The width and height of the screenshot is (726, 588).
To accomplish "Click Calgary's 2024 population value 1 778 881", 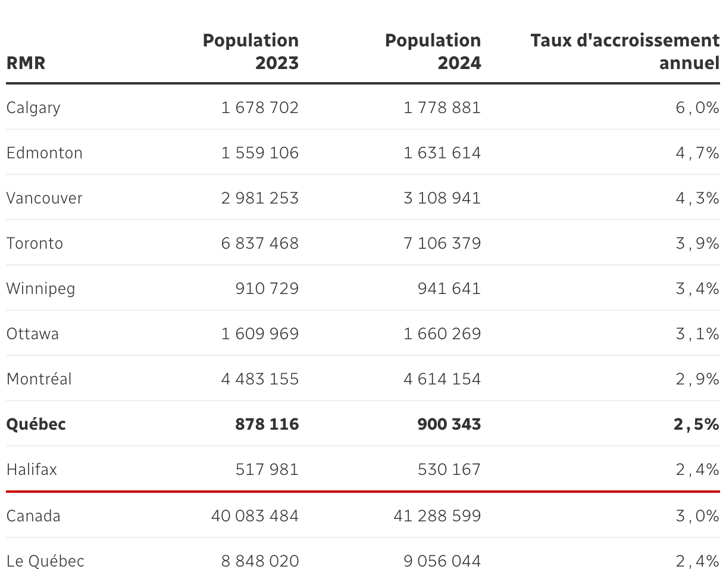I will 442,108.
